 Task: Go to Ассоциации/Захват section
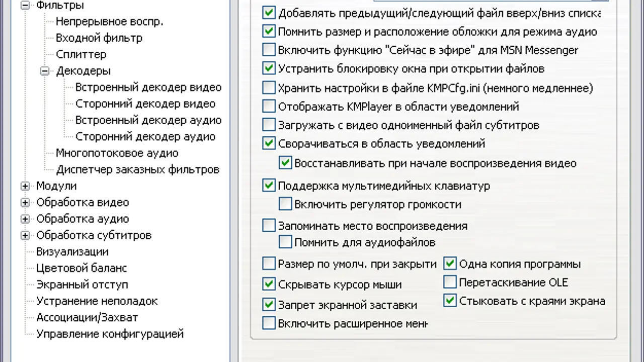coord(87,317)
